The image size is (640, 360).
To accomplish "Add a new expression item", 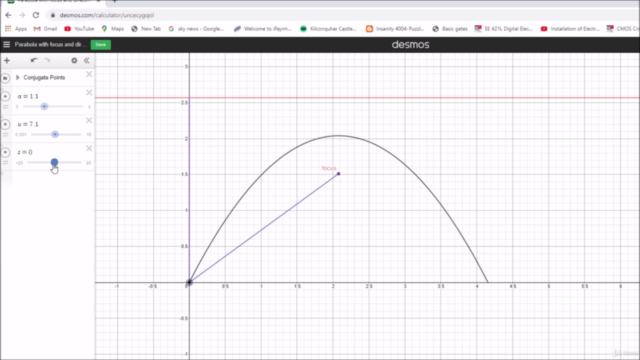I will (7, 60).
